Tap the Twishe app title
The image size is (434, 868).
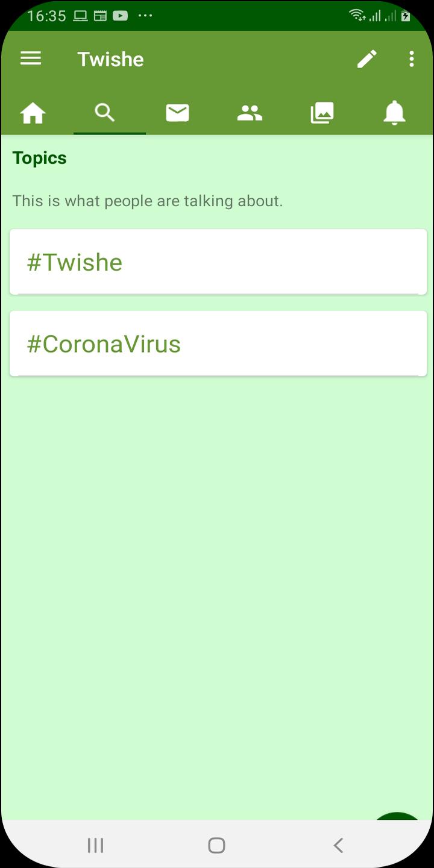click(x=110, y=58)
